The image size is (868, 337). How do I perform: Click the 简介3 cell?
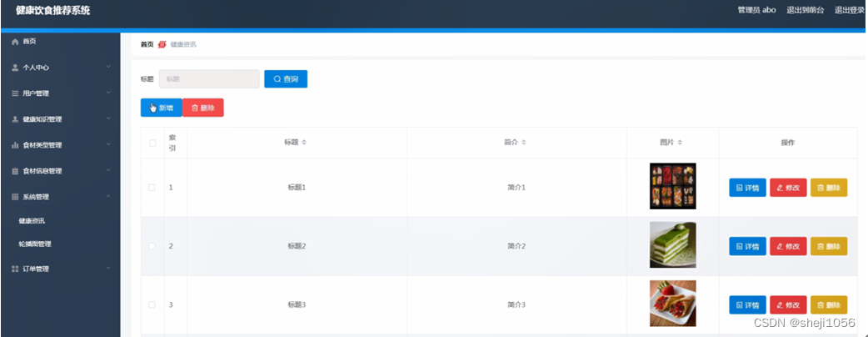click(516, 304)
